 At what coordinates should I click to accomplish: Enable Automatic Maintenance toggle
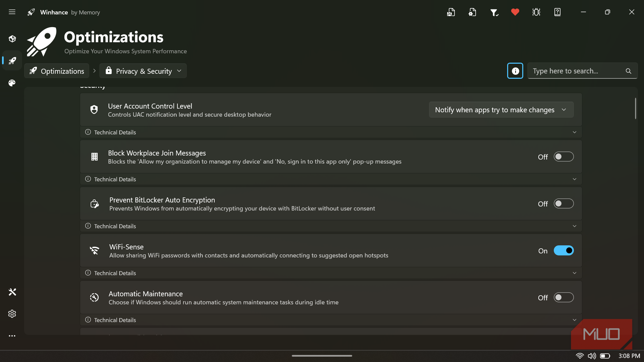pyautogui.click(x=563, y=297)
